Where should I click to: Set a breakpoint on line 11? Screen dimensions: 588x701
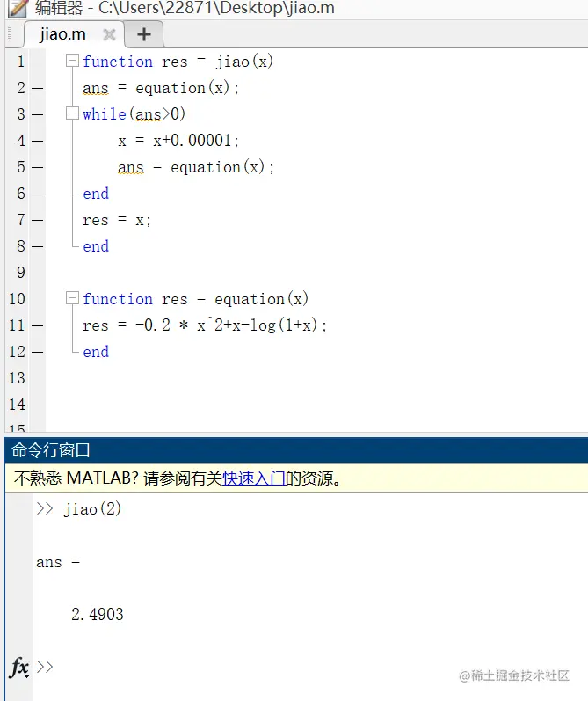pyautogui.click(x=38, y=325)
